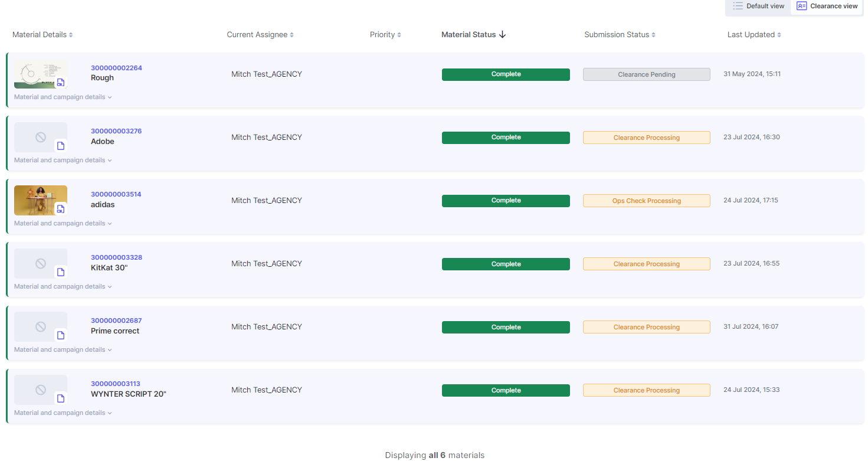This screenshot has width=868, height=461.
Task: Click the Complete status badge for WYNTER SCRIPT 20"
Action: point(506,390)
